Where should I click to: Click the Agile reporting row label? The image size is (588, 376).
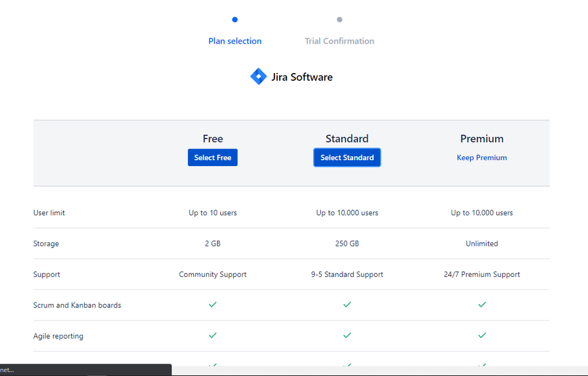(x=58, y=336)
